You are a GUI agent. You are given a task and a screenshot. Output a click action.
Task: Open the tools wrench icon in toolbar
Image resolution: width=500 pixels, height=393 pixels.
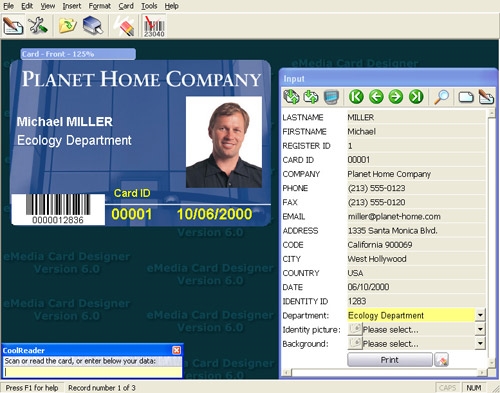coord(38,26)
